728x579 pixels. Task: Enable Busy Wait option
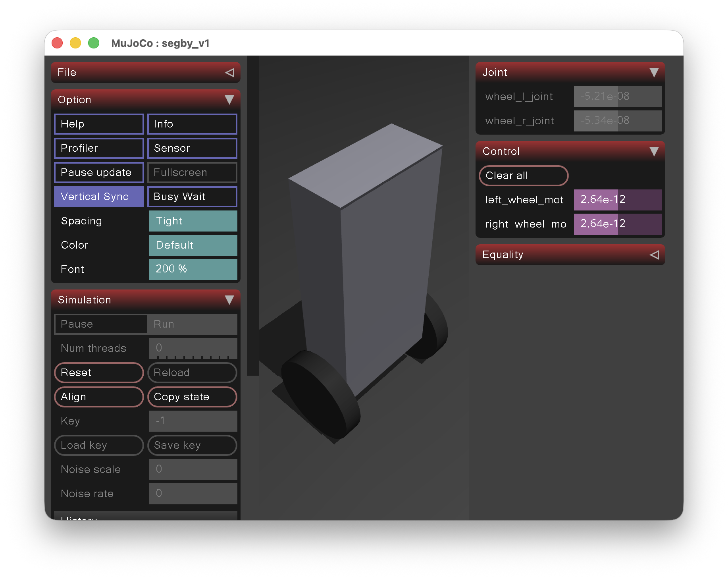[x=192, y=197]
